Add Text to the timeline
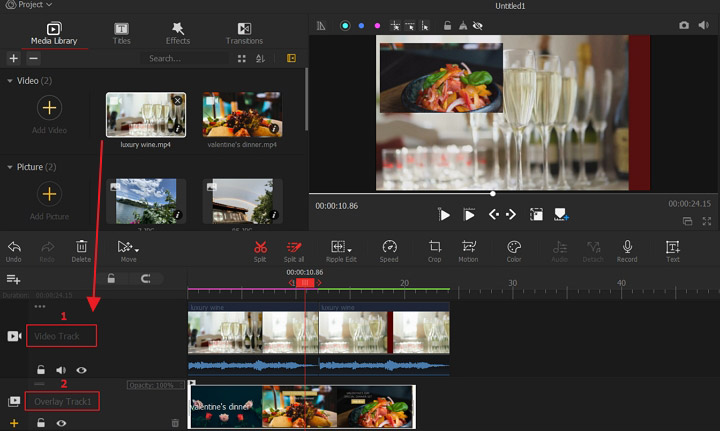The width and height of the screenshot is (720, 431). tap(672, 247)
